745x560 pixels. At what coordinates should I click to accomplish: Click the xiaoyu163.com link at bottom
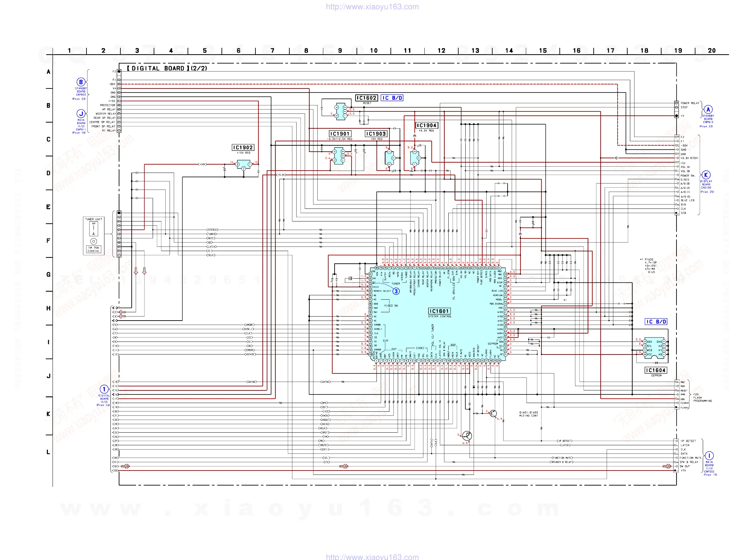pos(372,557)
